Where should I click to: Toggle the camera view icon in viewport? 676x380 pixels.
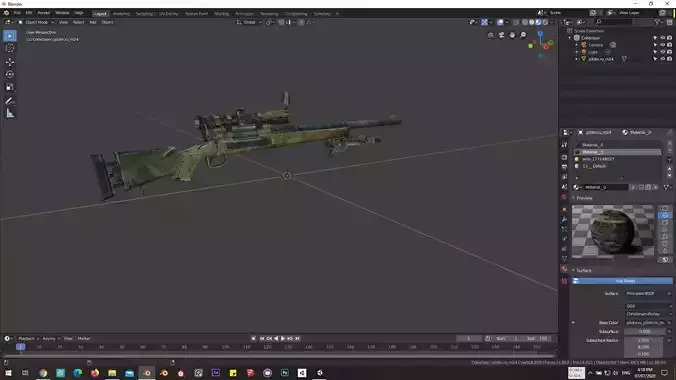pos(501,35)
